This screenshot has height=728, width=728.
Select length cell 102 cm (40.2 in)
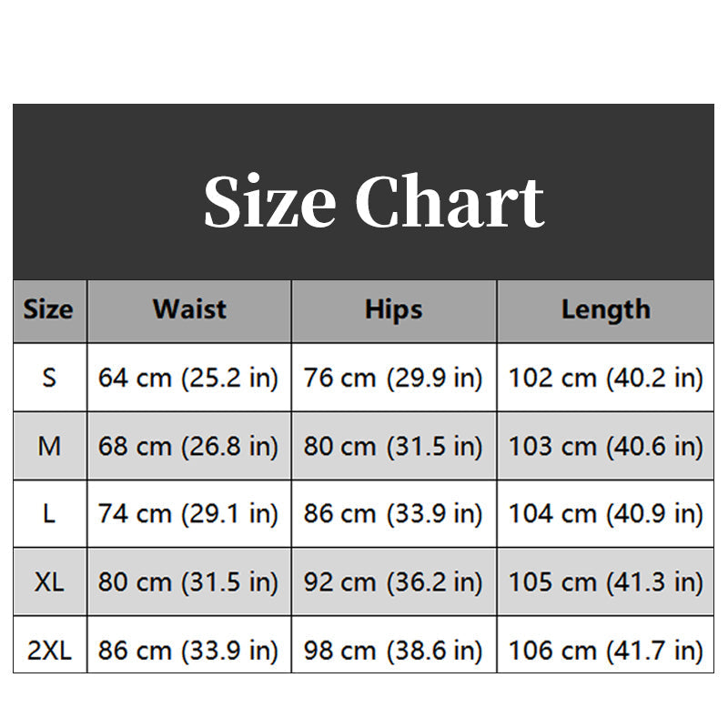(605, 378)
